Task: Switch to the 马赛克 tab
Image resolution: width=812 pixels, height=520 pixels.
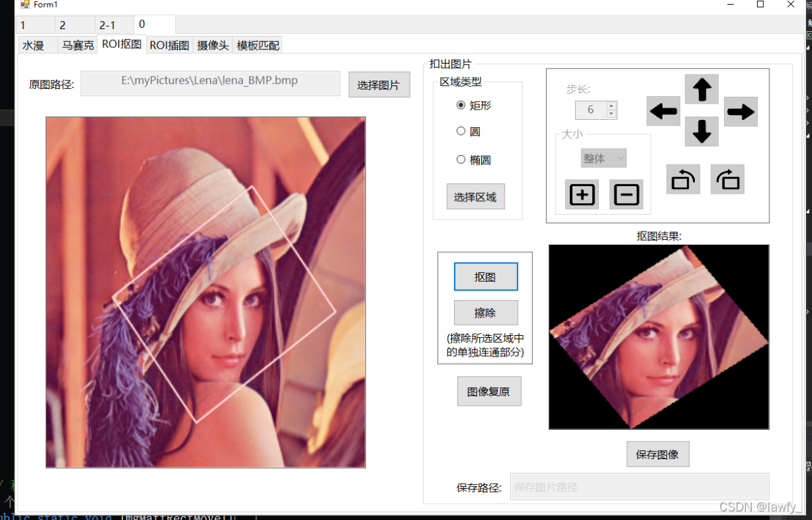Action: coord(78,45)
